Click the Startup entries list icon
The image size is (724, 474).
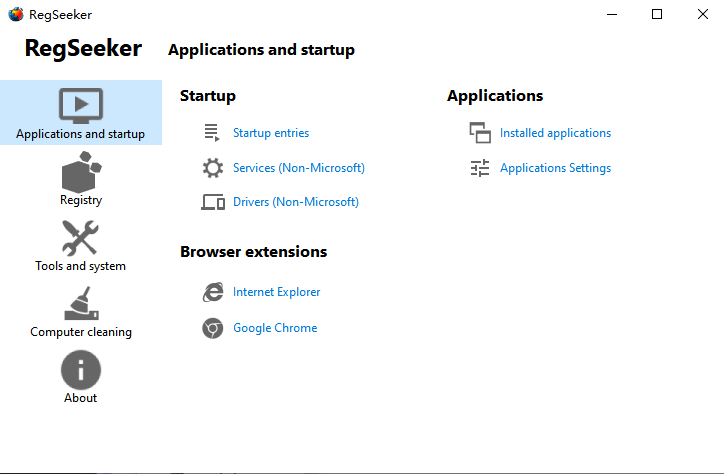click(212, 133)
